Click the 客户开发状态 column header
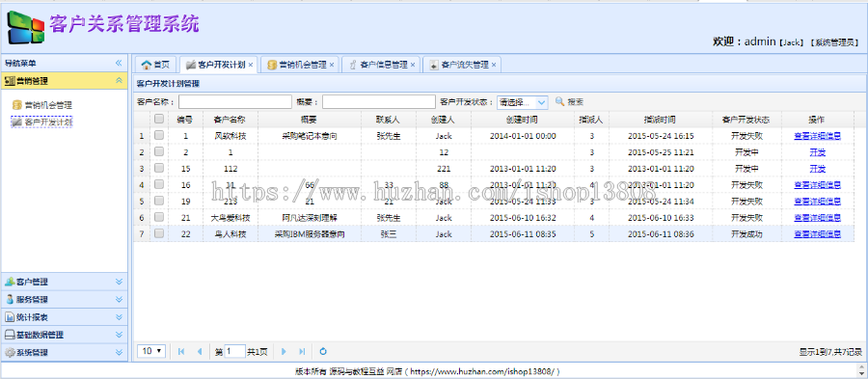The image size is (868, 379). pos(746,119)
